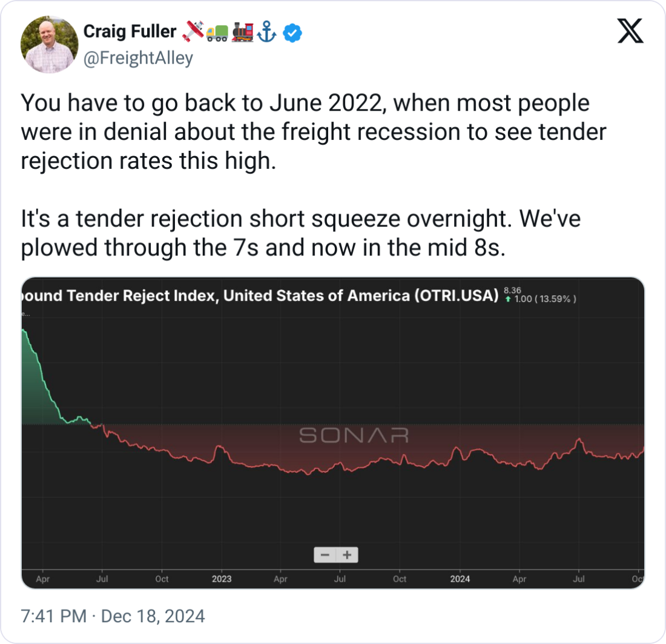Click the anchor emoji beside the name

(267, 32)
